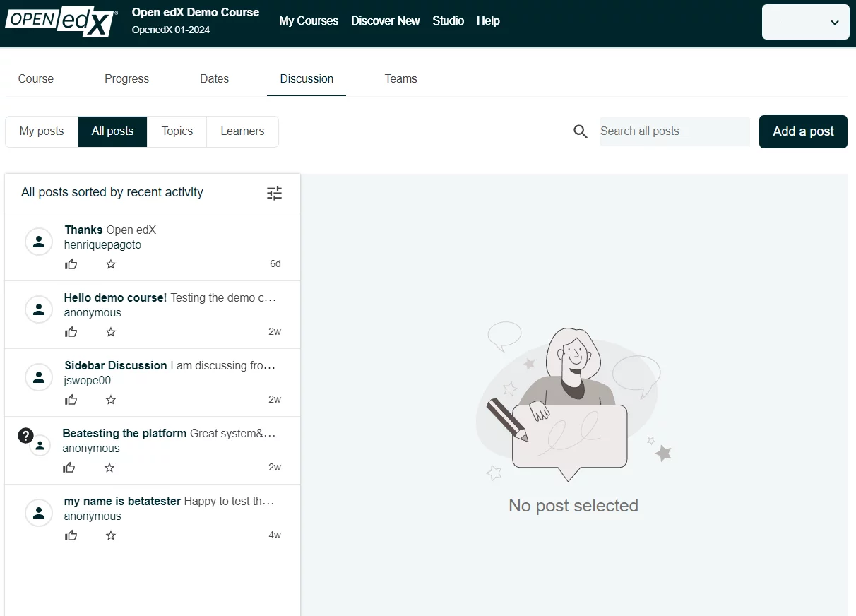This screenshot has width=856, height=616.
Task: Click henriquepagoto's avatar icon
Action: (39, 242)
